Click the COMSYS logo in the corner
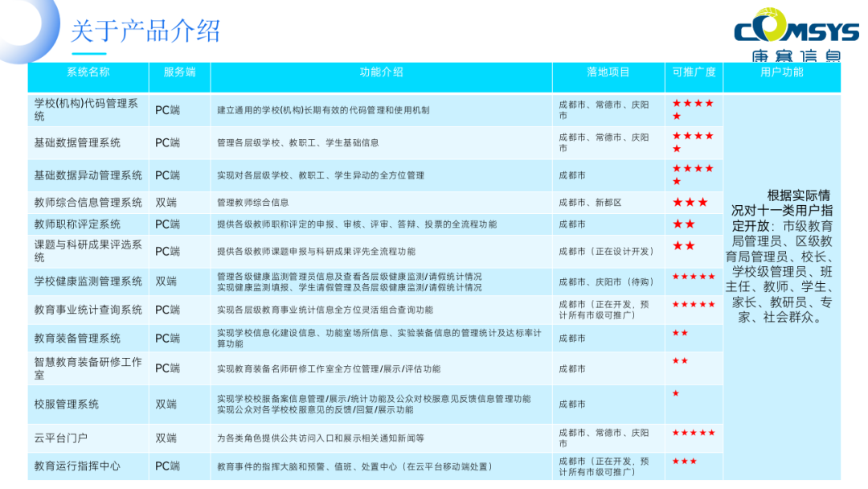The width and height of the screenshot is (868, 489). pos(796,36)
